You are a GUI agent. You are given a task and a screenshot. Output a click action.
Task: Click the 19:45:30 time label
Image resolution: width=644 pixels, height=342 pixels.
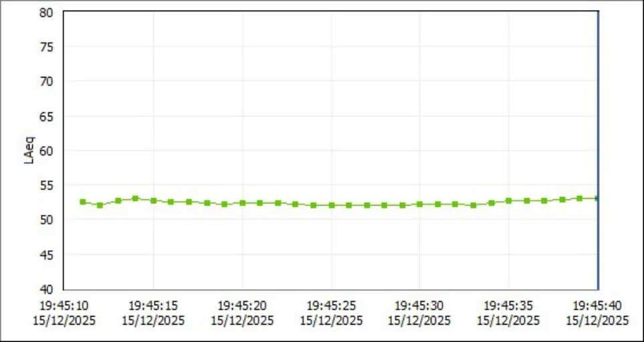coord(419,306)
